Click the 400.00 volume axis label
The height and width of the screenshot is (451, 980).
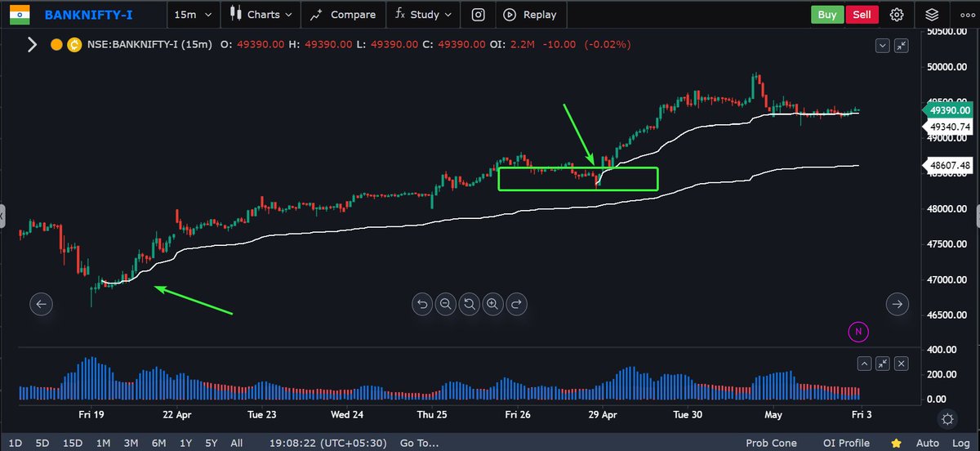tap(942, 350)
